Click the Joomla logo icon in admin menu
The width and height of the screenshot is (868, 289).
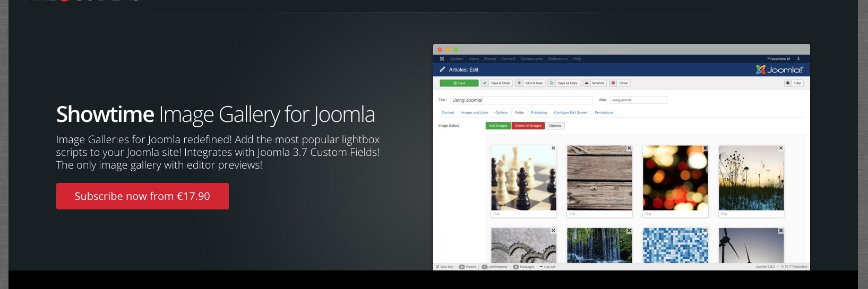click(442, 59)
